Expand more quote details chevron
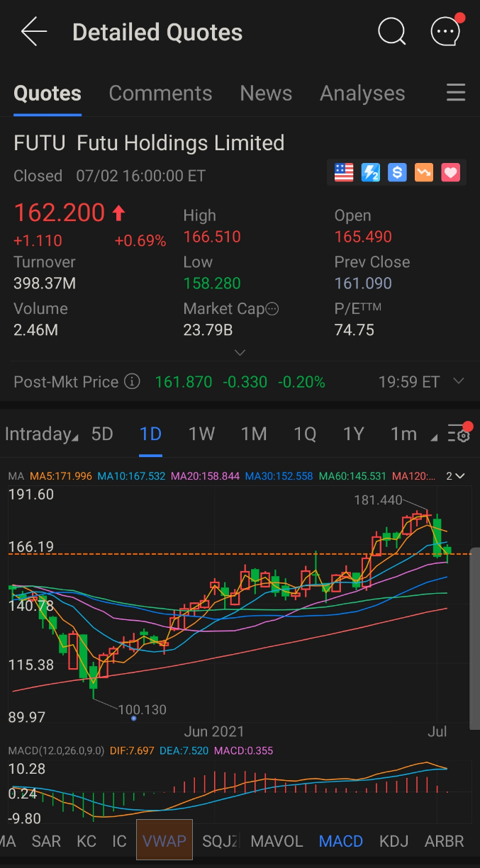480x868 pixels. tap(240, 352)
